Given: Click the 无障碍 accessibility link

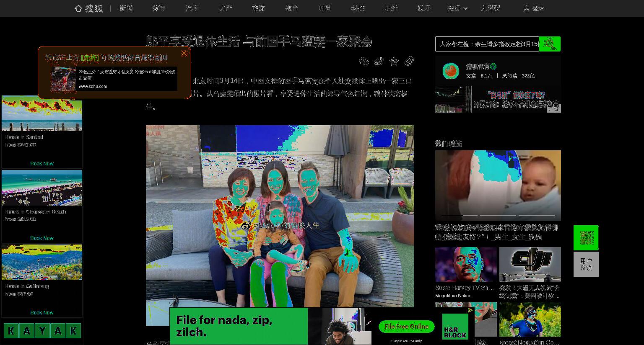Looking at the screenshot, I should (x=491, y=8).
